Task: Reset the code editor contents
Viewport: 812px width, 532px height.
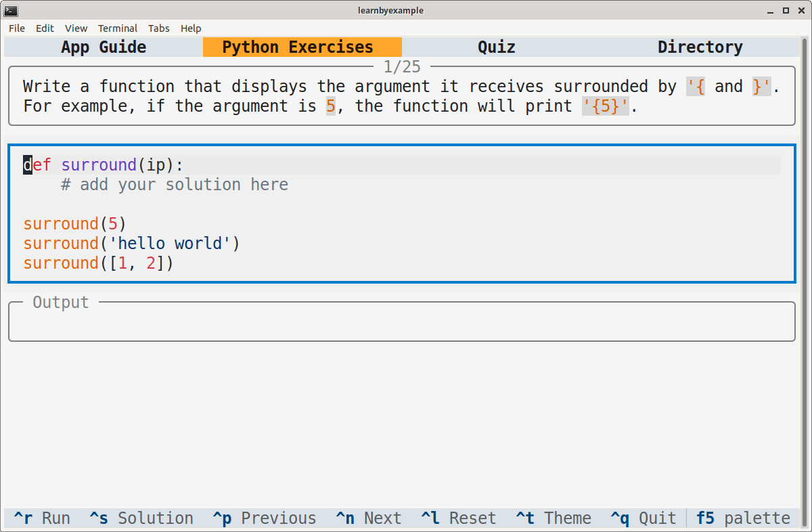Action: coord(458,518)
